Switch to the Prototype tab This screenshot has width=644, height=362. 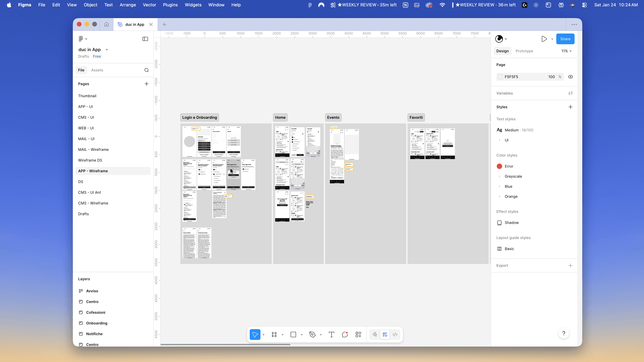click(x=524, y=51)
